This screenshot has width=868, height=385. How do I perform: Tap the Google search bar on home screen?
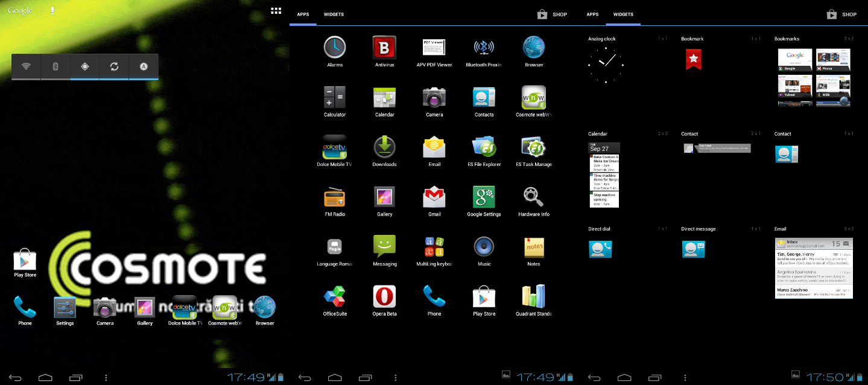coord(20,11)
